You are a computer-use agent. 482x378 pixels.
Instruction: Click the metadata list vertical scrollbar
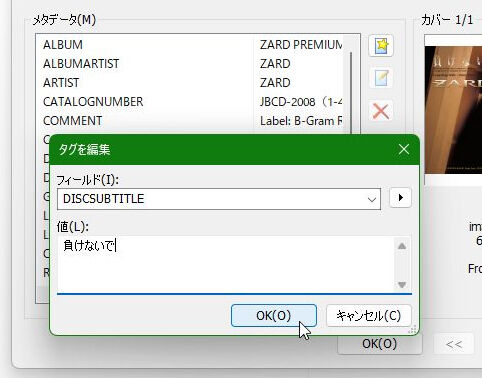pos(351,93)
